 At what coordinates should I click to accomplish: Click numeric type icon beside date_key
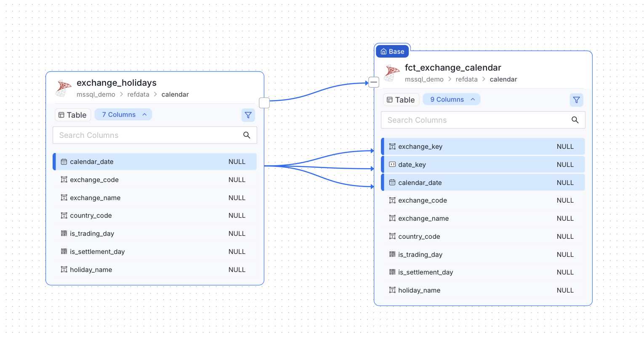[392, 164]
